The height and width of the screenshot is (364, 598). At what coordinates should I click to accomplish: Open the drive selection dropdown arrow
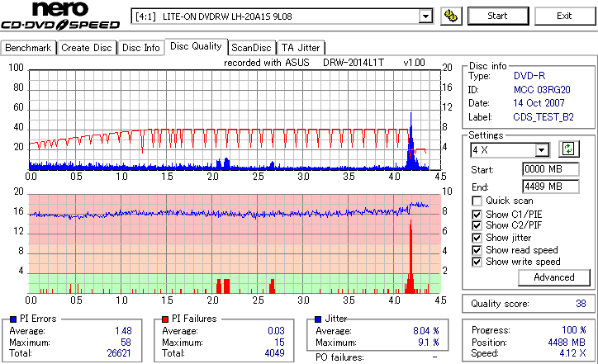point(425,17)
